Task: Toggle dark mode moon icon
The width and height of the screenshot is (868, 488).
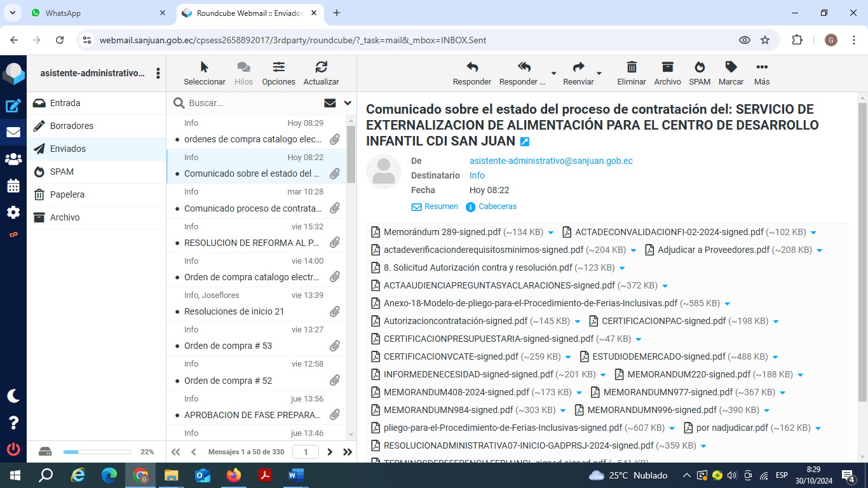Action: tap(13, 396)
